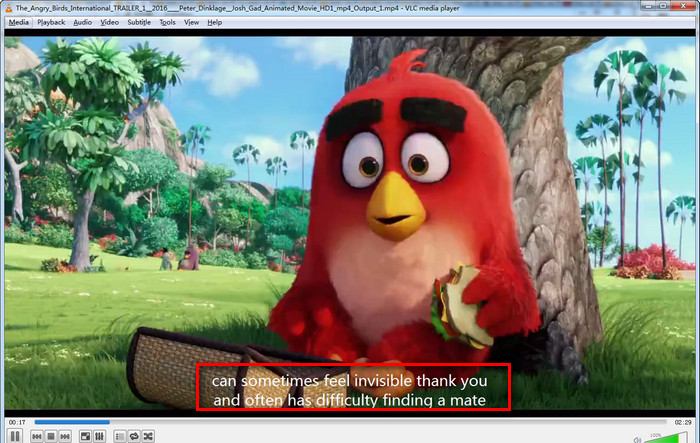Open extended settings equalizer icon
700x443 pixels.
point(100,436)
